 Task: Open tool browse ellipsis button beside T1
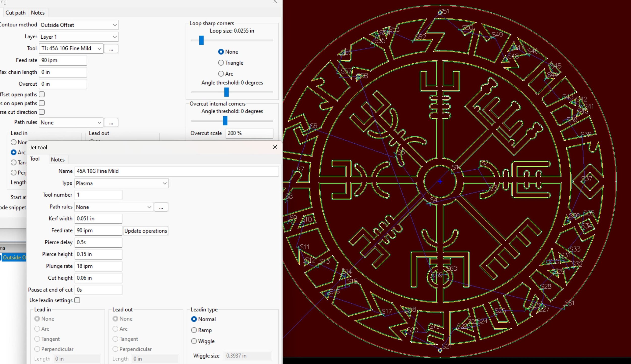coord(111,49)
